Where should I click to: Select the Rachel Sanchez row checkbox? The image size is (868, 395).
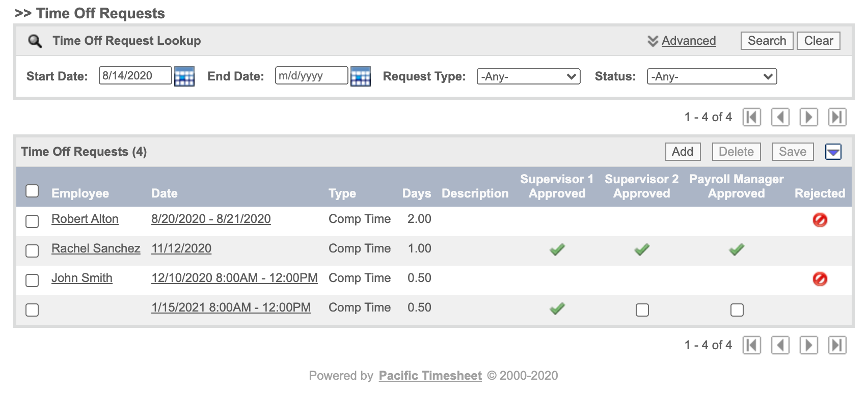pos(32,250)
